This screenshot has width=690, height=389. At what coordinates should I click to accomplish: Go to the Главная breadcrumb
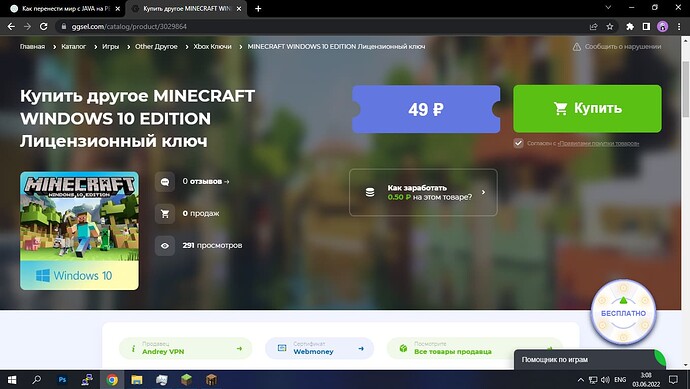32,46
